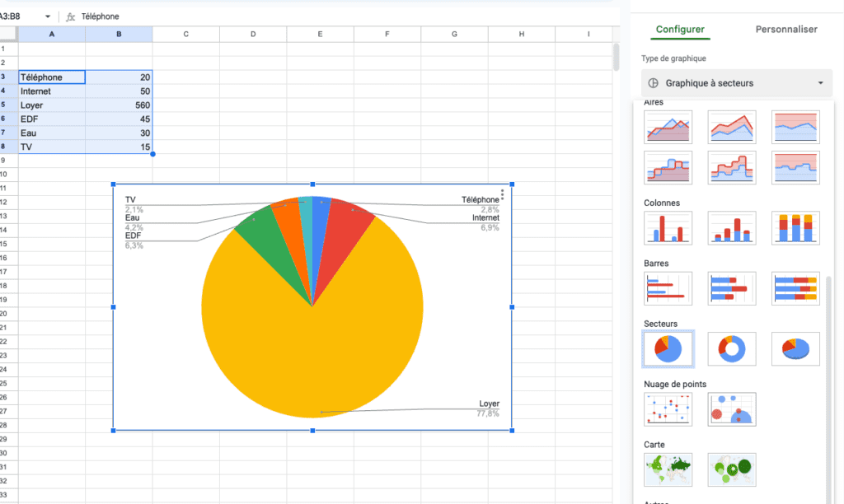Choose the stacked column chart type

tap(732, 228)
